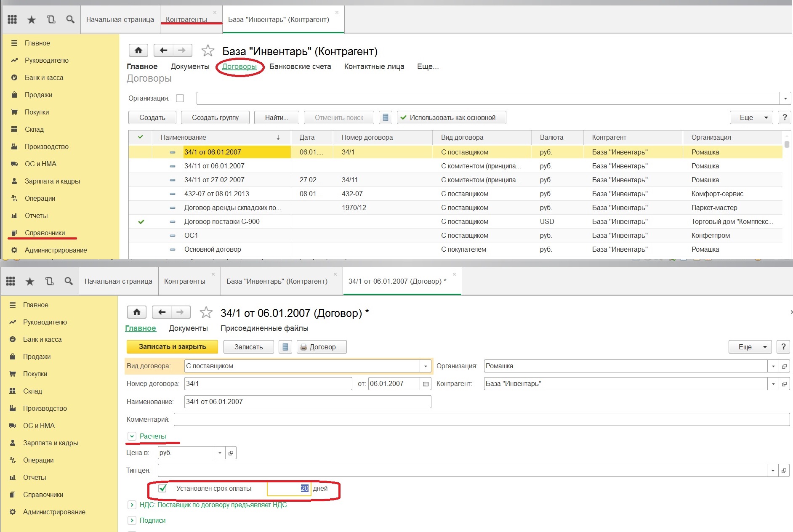Navigate forward in the Договор form

point(181,312)
